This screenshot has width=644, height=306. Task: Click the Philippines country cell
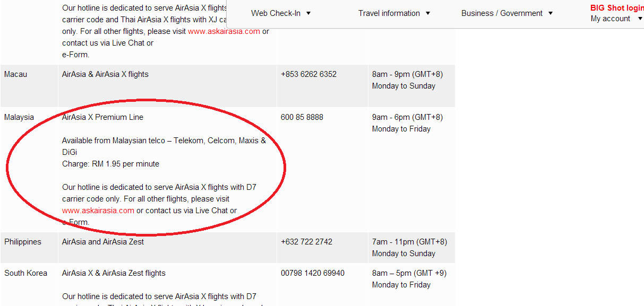[x=29, y=248]
